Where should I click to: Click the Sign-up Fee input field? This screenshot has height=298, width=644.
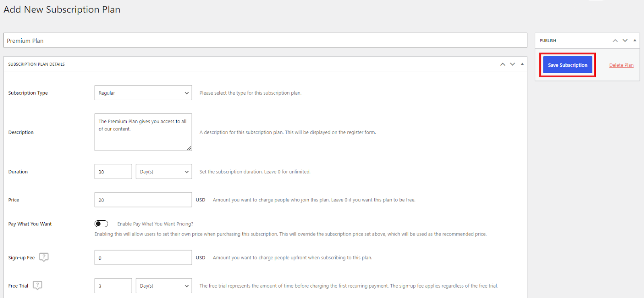pos(143,258)
